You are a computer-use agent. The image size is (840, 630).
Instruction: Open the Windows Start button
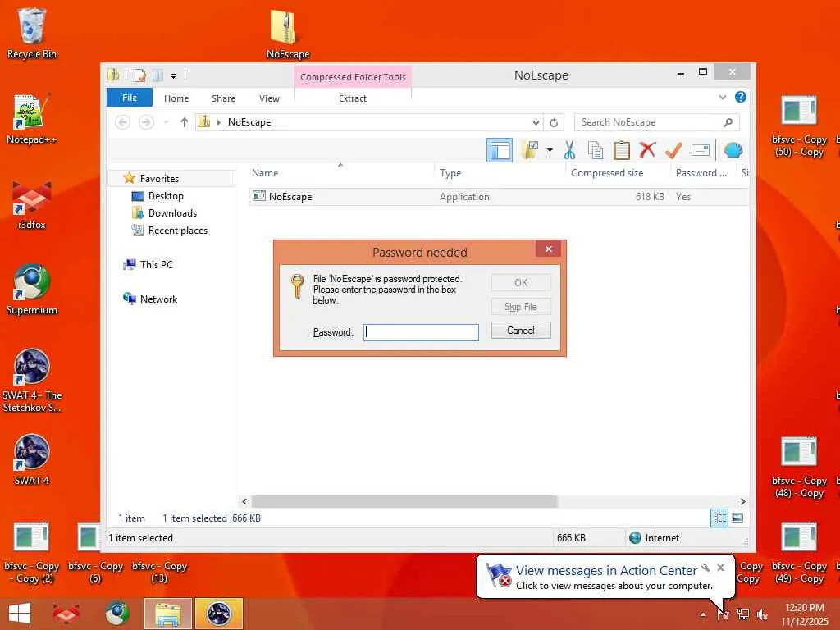[20, 614]
